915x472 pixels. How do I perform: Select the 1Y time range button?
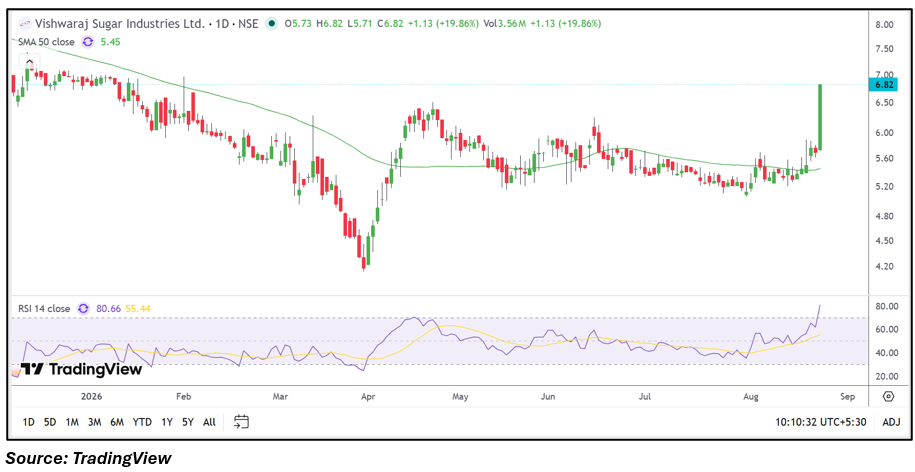167,422
